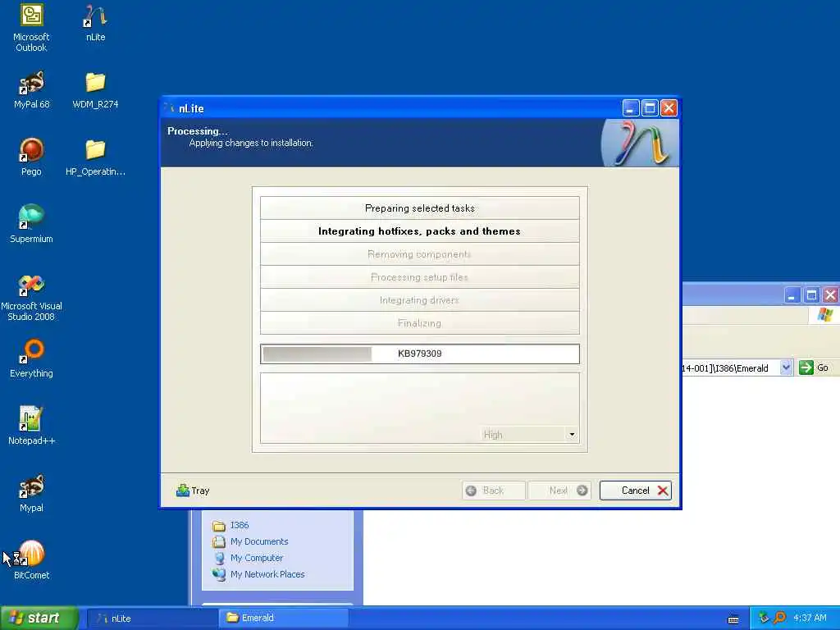Open the Microsoft Outlook desktop icon

click(x=31, y=28)
